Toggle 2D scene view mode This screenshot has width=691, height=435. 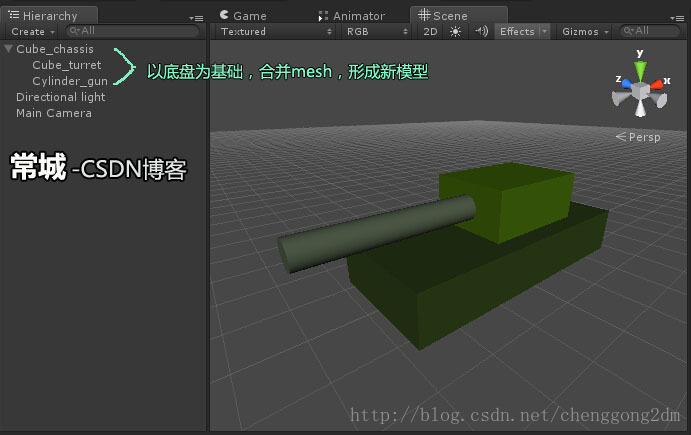tap(430, 32)
